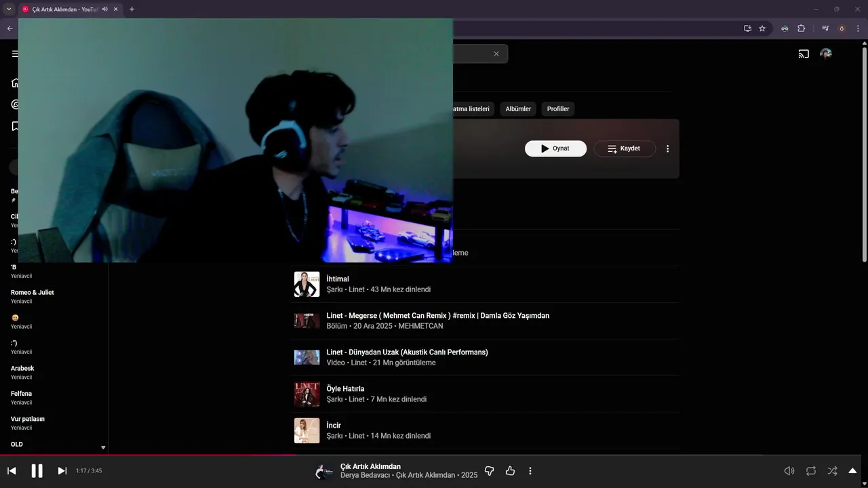Image resolution: width=868 pixels, height=488 pixels.
Task: Click Dünyadan Uzak video thumbnail
Action: [x=307, y=357]
